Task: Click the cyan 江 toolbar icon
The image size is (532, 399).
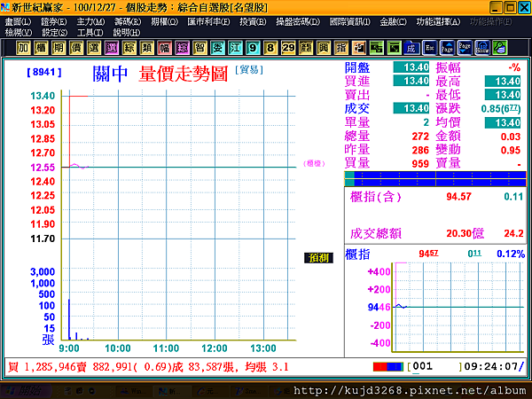Action: (x=235, y=48)
